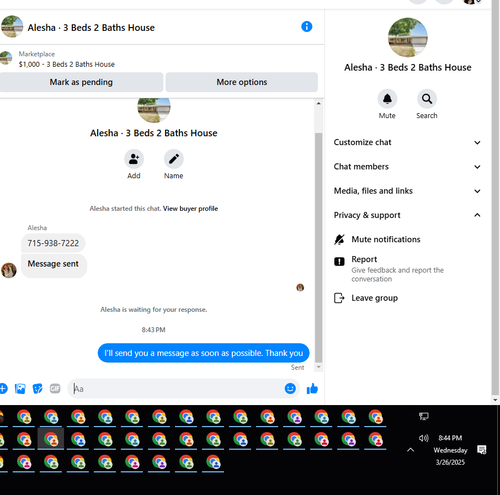500x495 pixels.
Task: Click Alesha's avatar beside Message sent
Action: pyautogui.click(x=9, y=270)
